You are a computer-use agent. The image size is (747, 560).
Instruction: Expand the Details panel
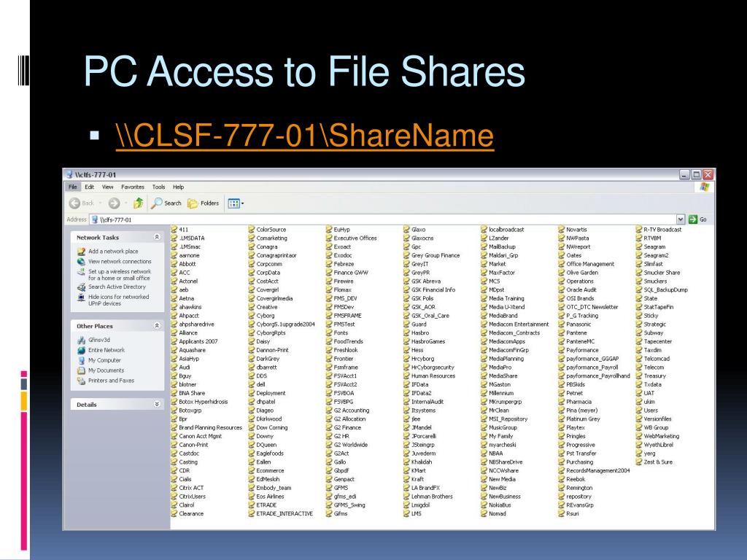click(157, 404)
